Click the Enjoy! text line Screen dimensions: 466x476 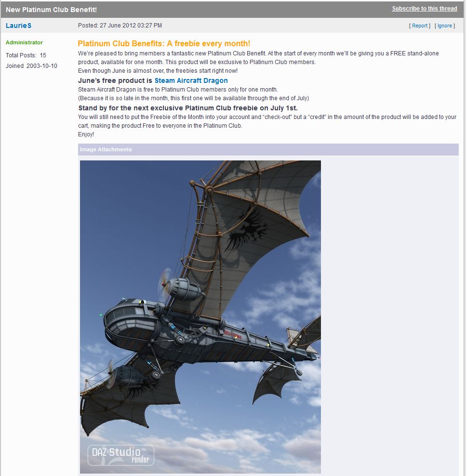click(x=86, y=134)
